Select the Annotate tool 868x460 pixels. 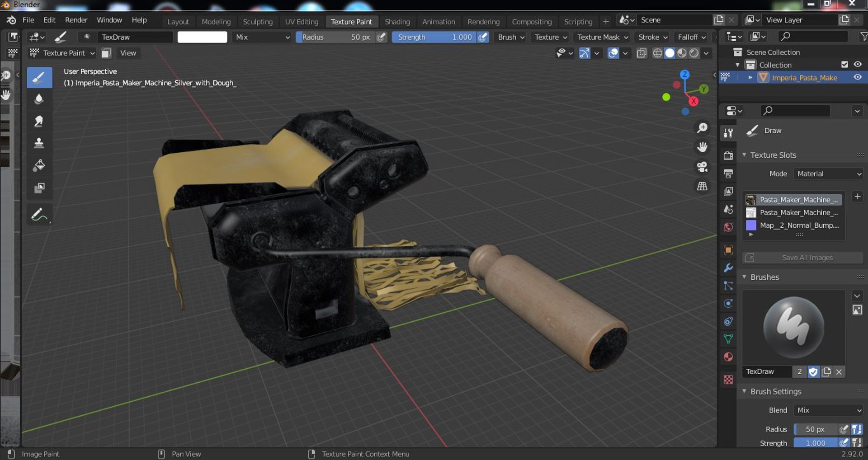click(x=39, y=214)
